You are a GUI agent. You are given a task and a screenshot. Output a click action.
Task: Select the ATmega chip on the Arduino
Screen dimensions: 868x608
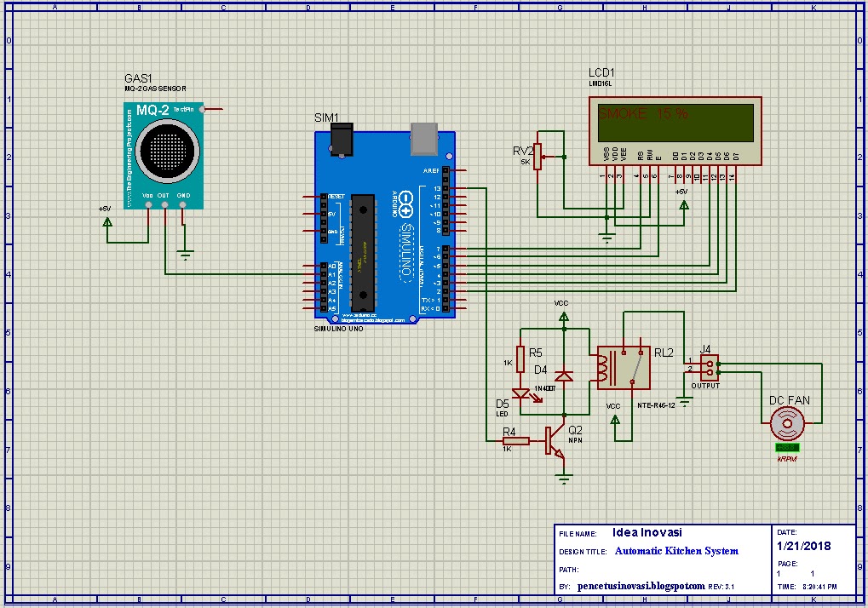tap(364, 251)
